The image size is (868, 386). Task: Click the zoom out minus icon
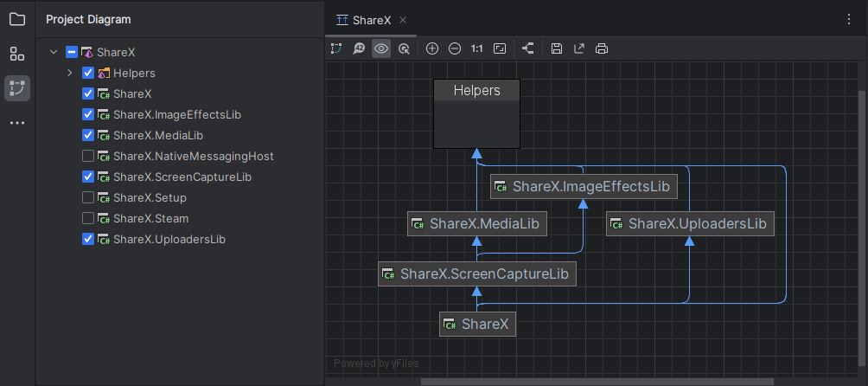[x=455, y=48]
